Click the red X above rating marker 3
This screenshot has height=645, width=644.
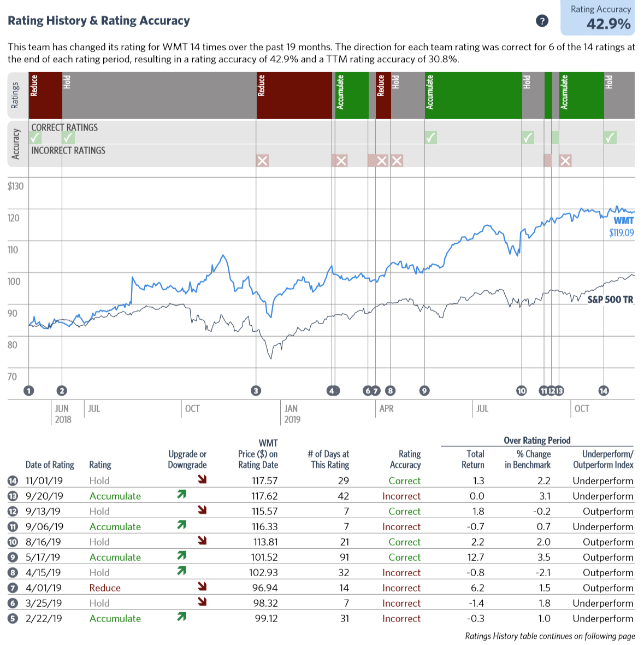coord(263,161)
